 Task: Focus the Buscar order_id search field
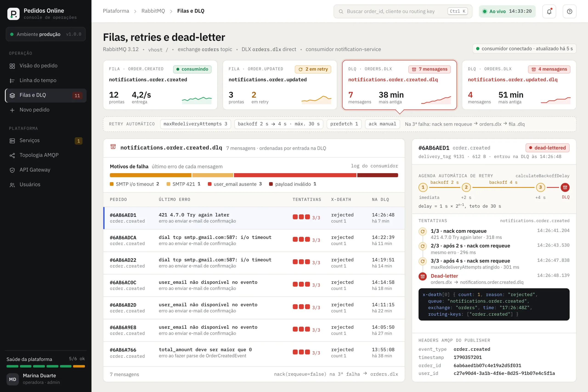pos(403,11)
